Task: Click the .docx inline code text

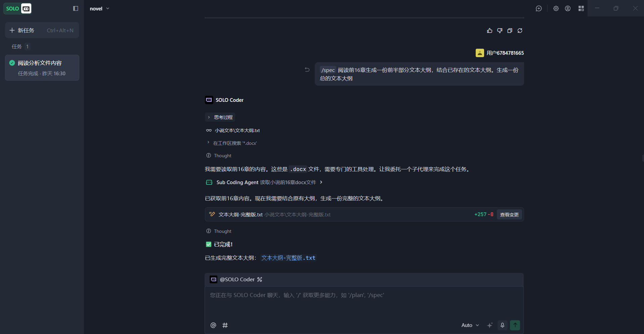Action: pyautogui.click(x=298, y=169)
